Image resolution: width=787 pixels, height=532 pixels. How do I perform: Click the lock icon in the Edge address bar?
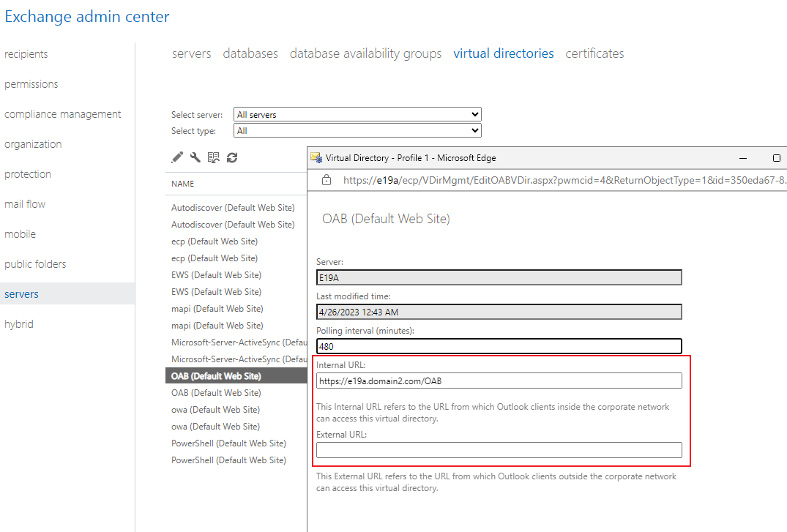(327, 180)
